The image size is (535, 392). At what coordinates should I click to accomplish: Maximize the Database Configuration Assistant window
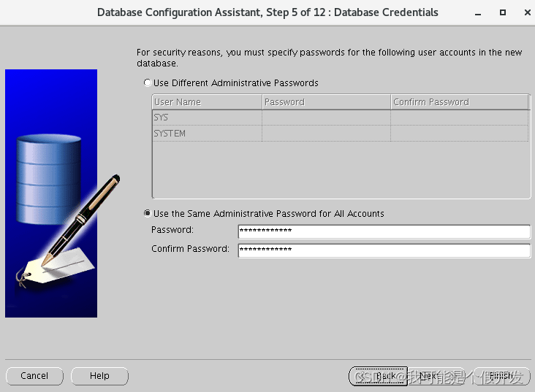(x=503, y=12)
